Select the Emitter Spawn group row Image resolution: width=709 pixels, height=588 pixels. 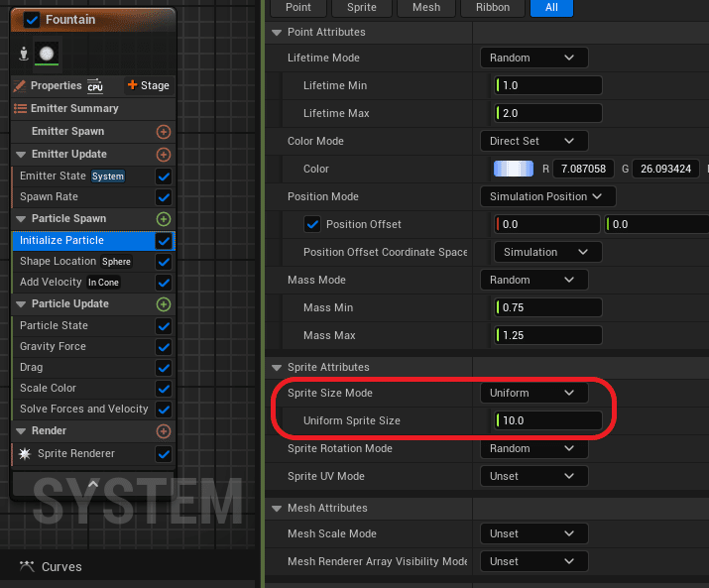pyautogui.click(x=93, y=132)
